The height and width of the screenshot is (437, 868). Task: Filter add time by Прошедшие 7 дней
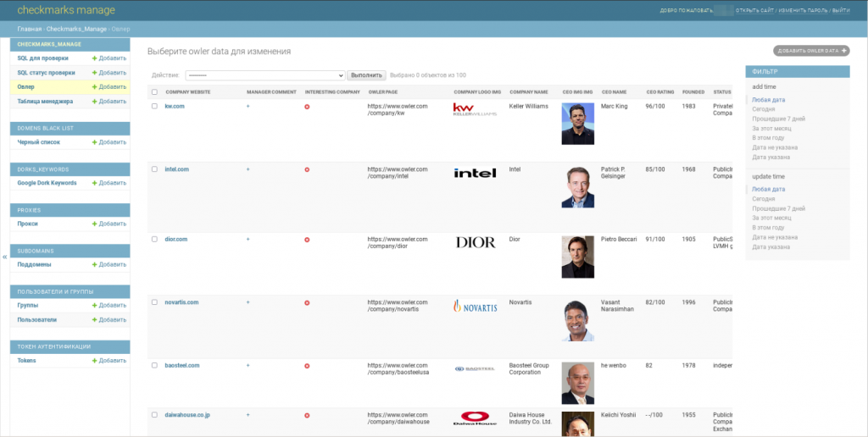coord(778,119)
